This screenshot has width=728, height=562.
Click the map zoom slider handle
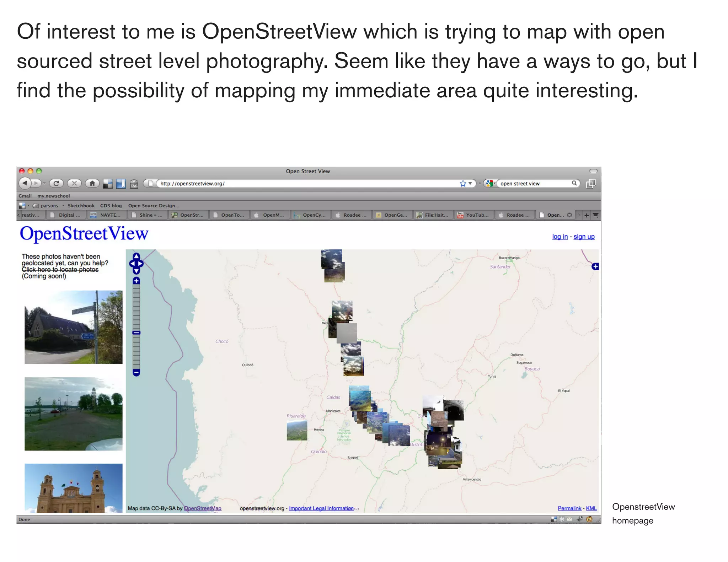point(136,333)
